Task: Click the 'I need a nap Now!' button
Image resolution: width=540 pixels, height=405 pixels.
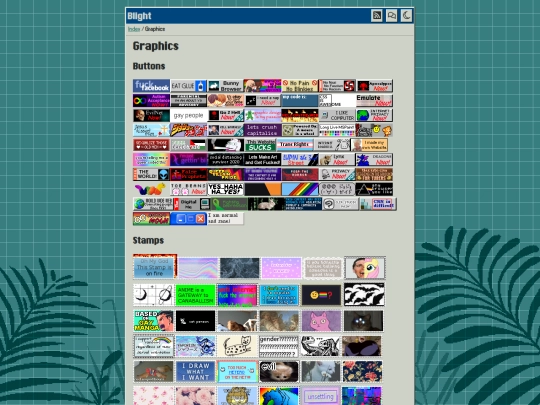Action: pos(262,101)
